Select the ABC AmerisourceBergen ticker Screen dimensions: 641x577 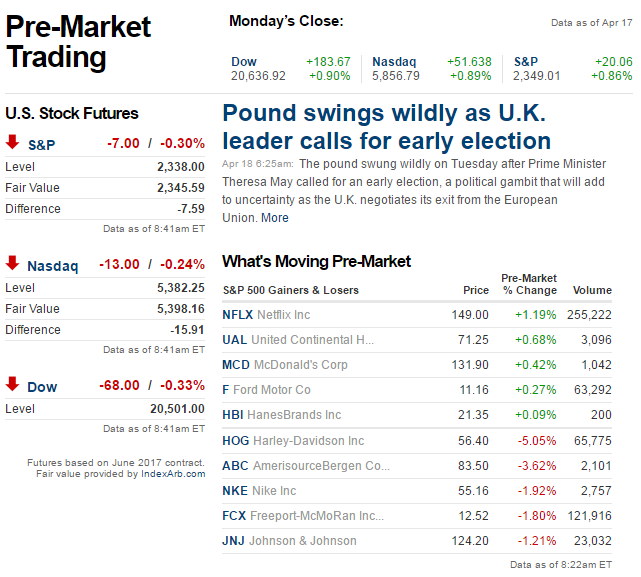tap(235, 466)
